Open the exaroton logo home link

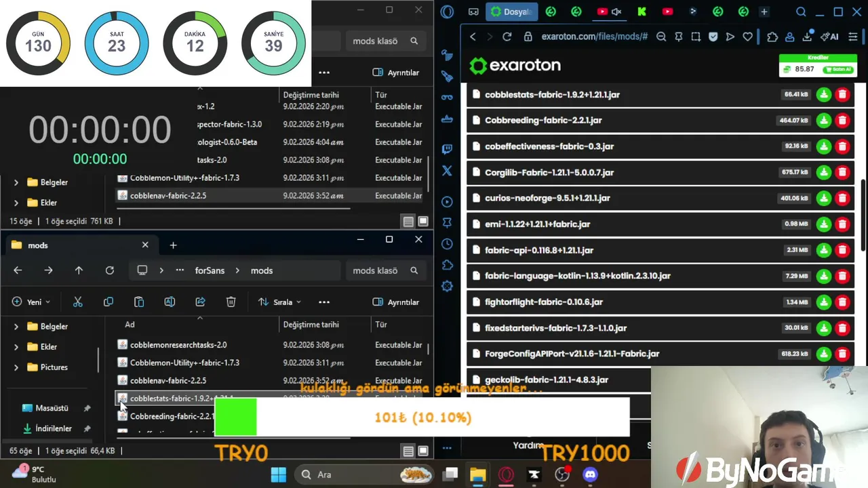click(x=515, y=66)
